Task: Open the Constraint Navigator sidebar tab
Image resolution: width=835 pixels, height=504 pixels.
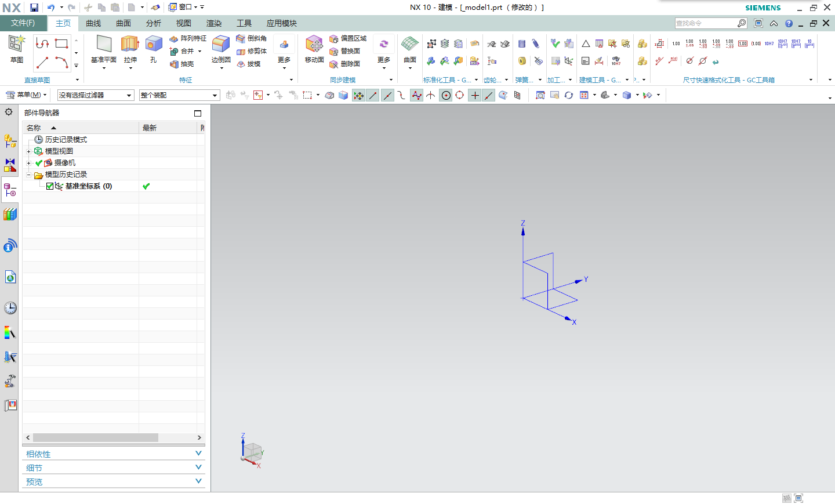Action: pyautogui.click(x=10, y=165)
